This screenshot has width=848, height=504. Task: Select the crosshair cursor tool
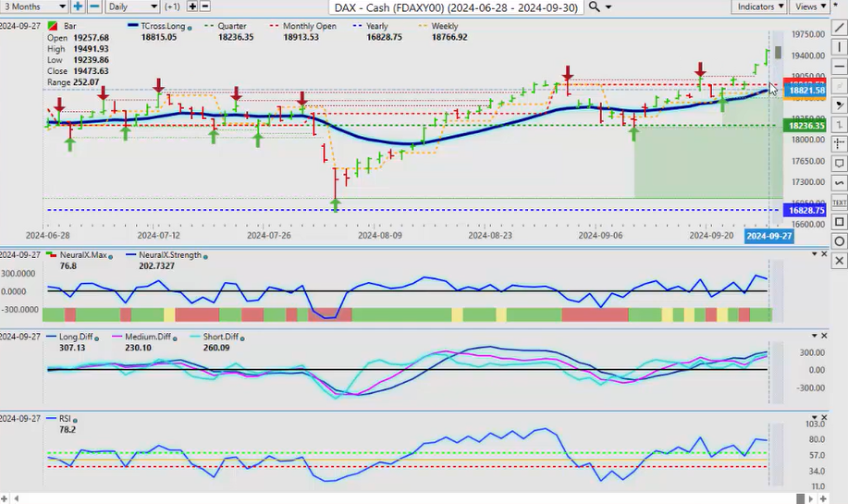[x=840, y=144]
